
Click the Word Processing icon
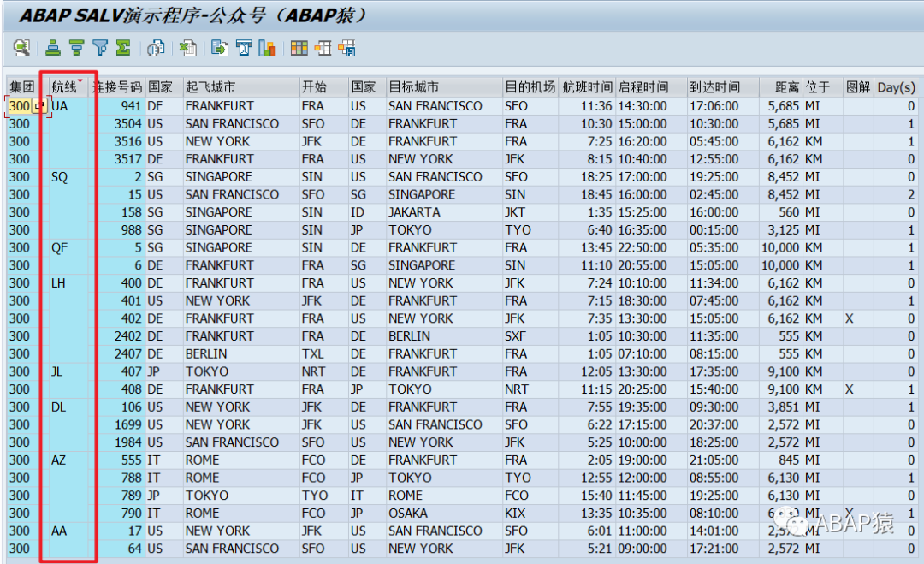(x=243, y=48)
